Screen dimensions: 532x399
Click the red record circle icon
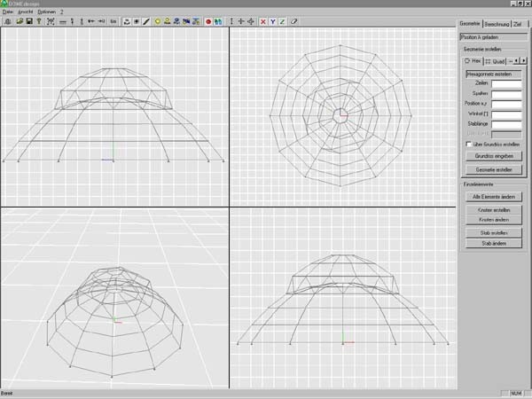207,20
